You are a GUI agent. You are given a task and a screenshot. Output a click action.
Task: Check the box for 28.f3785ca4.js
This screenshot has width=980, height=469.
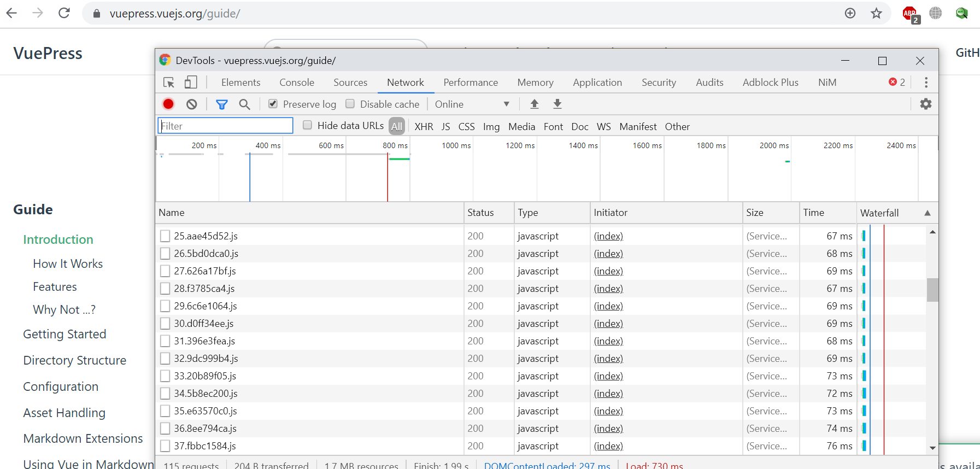pos(165,289)
